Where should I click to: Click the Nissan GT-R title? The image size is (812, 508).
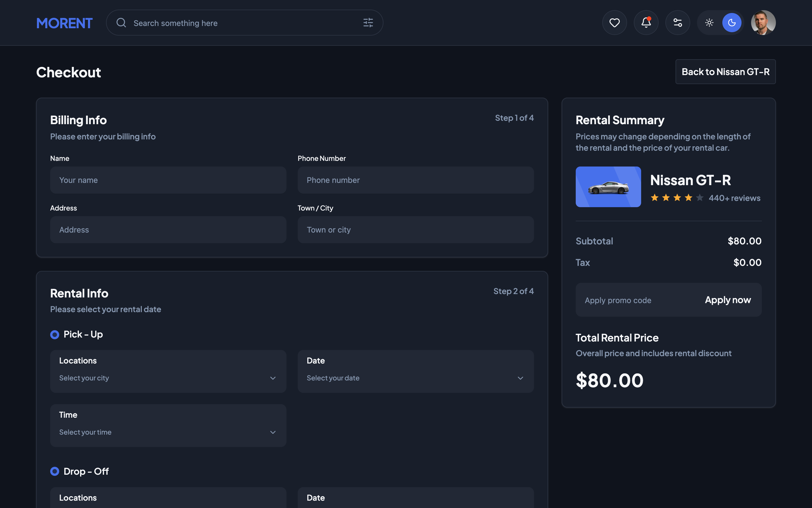[690, 180]
